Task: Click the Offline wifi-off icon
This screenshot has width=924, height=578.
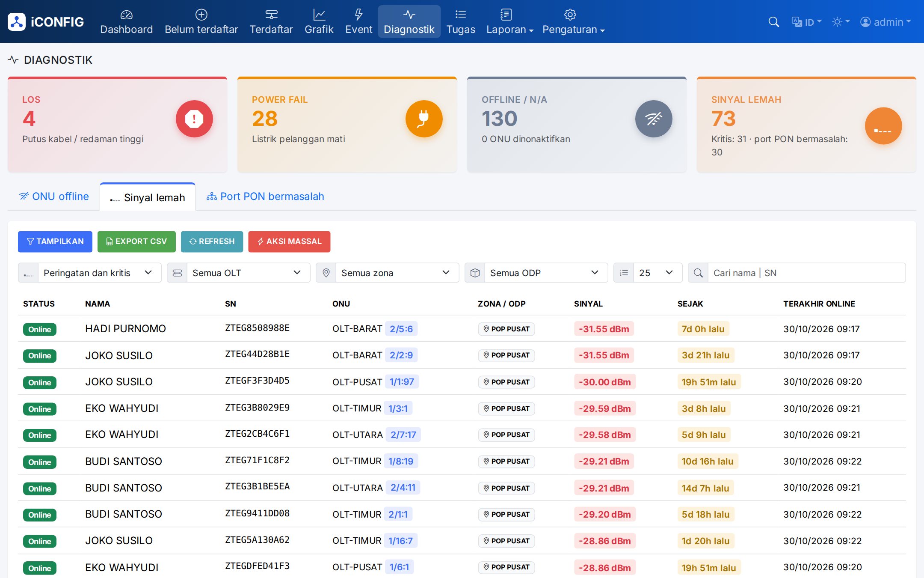Action: 654,119
